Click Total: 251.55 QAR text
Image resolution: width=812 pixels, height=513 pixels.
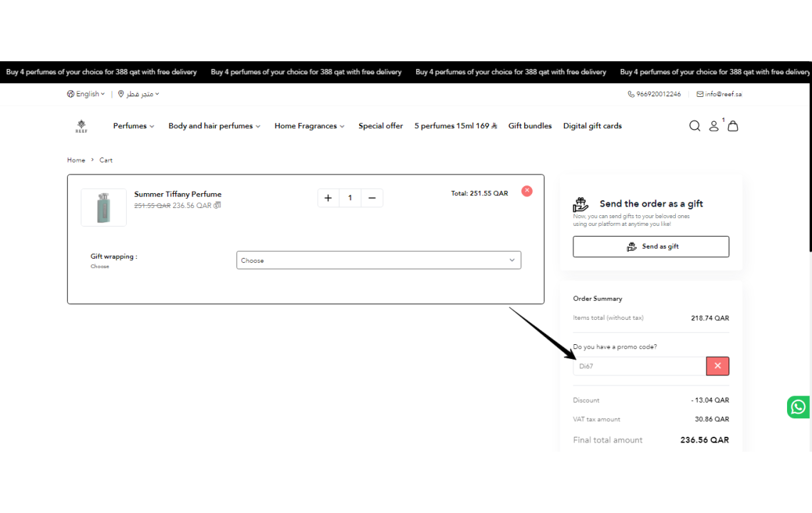[479, 193]
